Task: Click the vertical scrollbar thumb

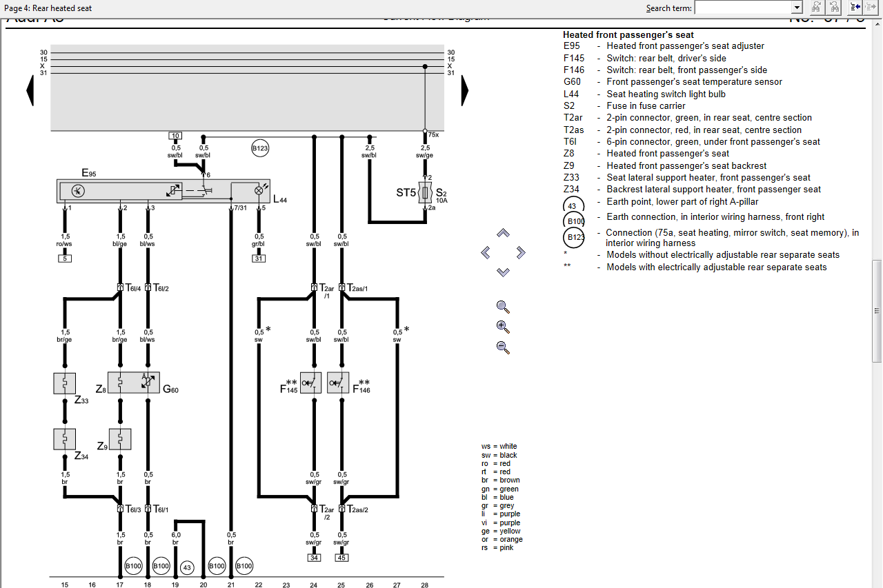Action: pyautogui.click(x=877, y=310)
